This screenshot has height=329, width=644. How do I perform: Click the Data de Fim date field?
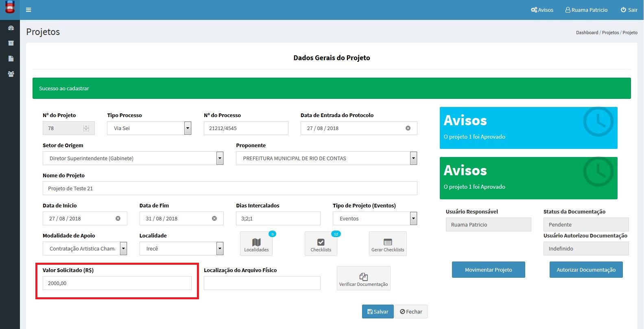pos(181,218)
